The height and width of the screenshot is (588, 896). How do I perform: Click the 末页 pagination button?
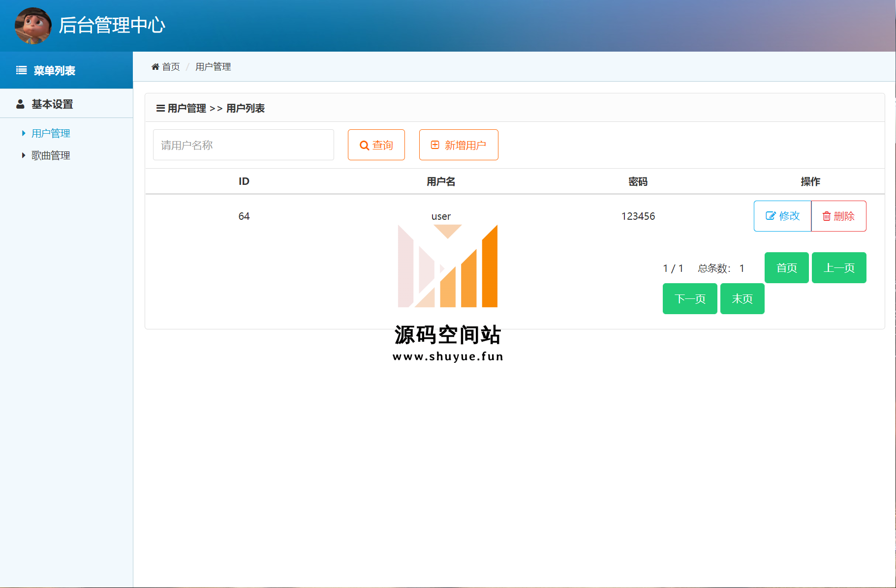pyautogui.click(x=742, y=299)
